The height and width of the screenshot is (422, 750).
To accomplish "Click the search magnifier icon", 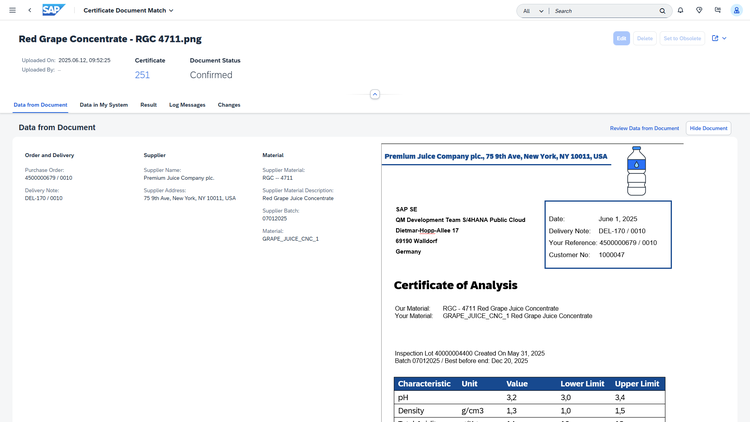I will (x=662, y=11).
